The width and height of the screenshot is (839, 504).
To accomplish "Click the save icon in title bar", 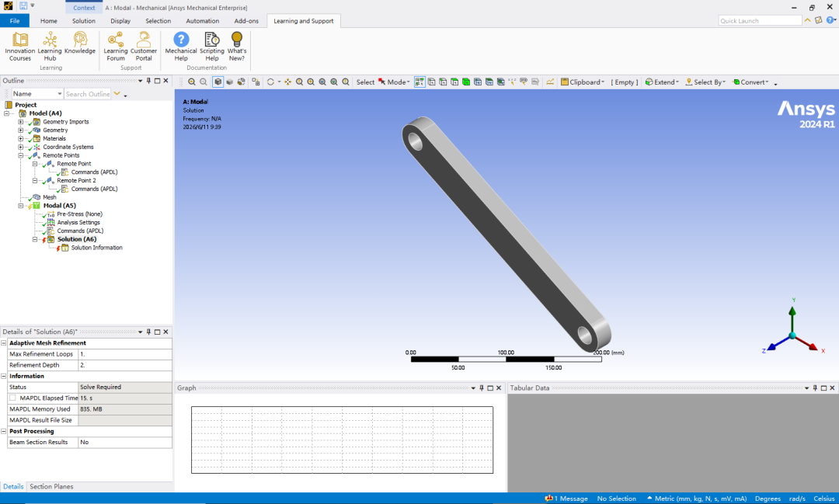I will [x=23, y=6].
